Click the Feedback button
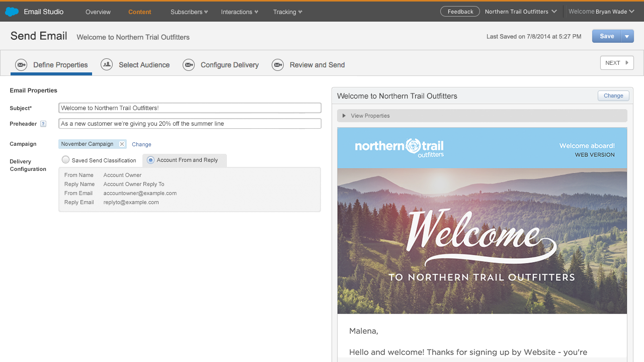Viewport: 644px width, 362px height. [x=460, y=12]
